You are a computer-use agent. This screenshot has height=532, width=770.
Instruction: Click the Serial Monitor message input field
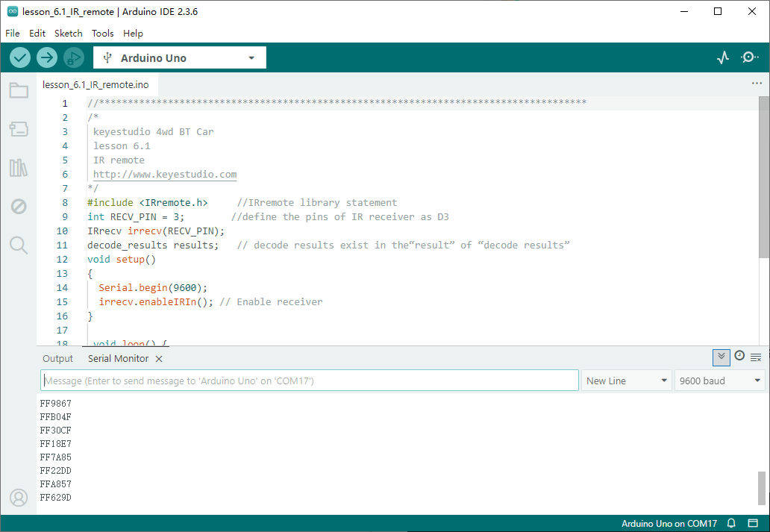click(x=310, y=381)
